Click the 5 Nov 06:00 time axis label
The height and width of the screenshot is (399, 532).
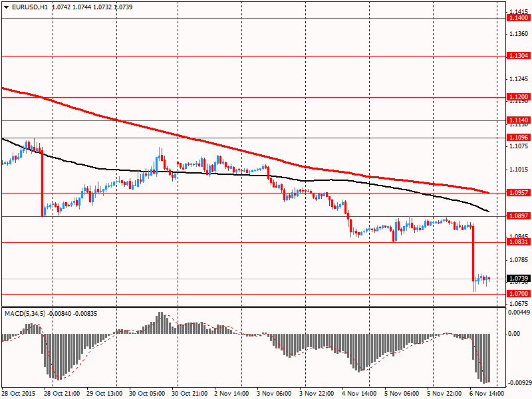coord(402,394)
